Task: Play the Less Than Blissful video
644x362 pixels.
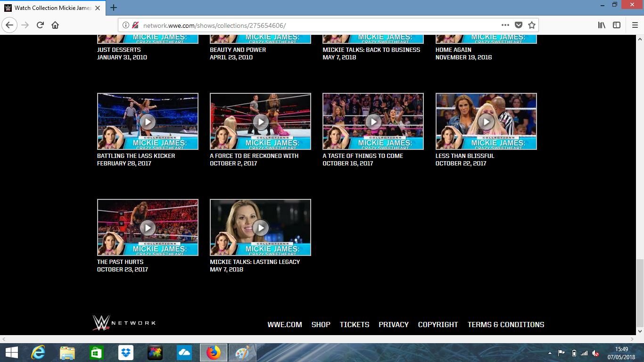Action: click(x=486, y=122)
